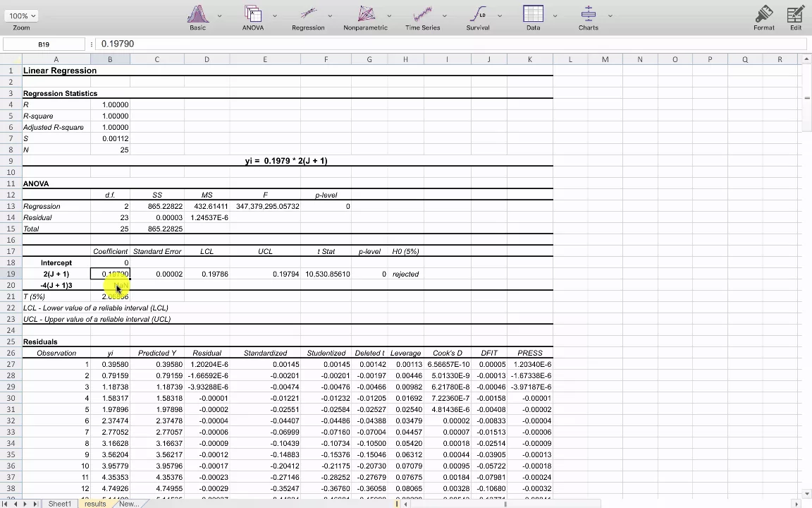812x508 pixels.
Task: Select column E header
Action: click(265, 59)
